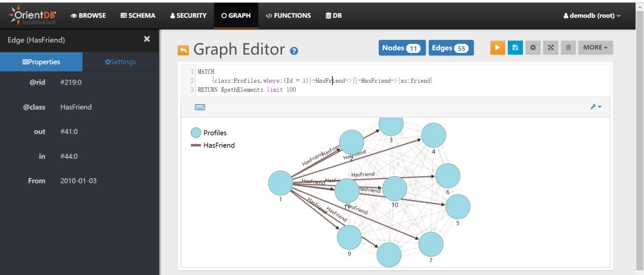Click the add-node plus circle icon

tap(532, 48)
